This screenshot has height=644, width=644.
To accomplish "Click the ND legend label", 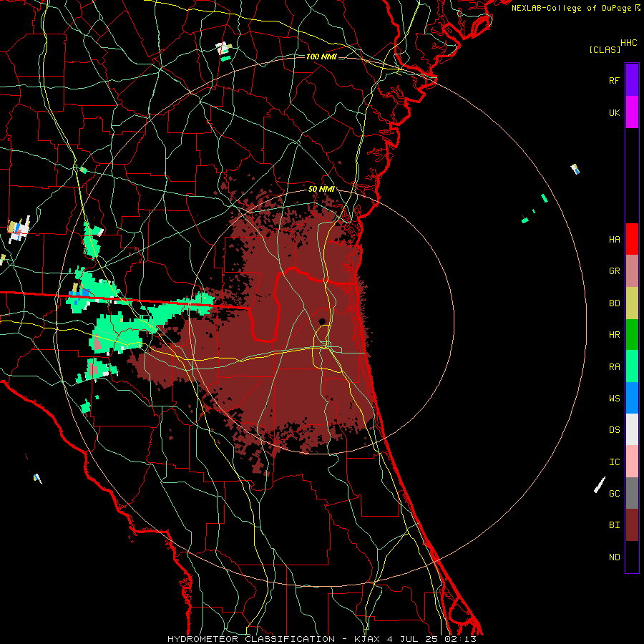I will [614, 557].
